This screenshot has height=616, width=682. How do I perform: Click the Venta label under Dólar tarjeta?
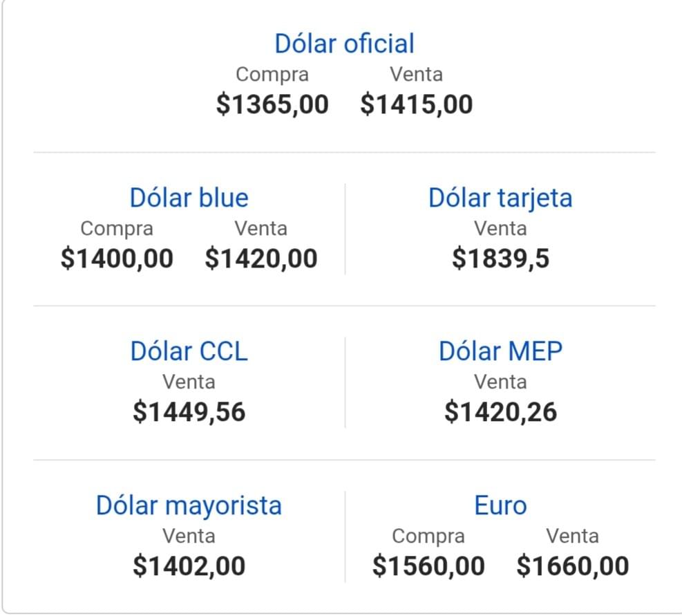click(x=500, y=228)
